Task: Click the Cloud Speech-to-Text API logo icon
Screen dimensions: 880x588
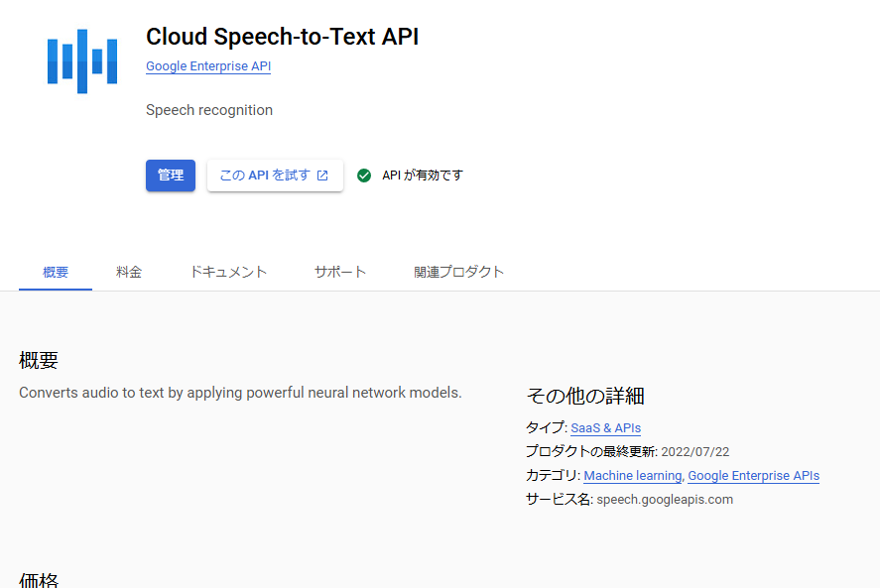Action: point(81,61)
